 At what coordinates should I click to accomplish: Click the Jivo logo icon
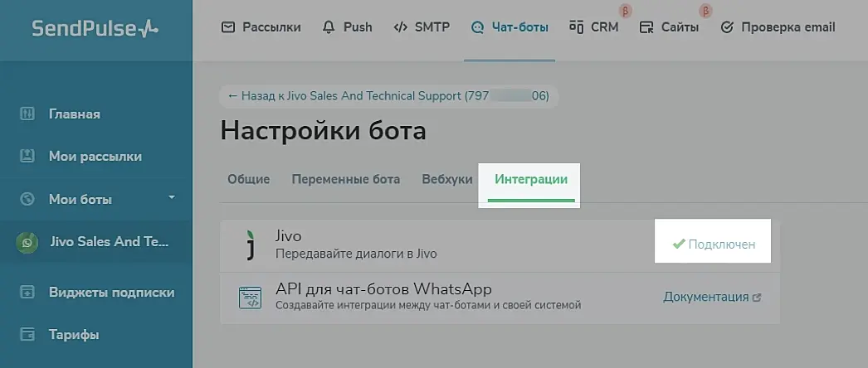tap(251, 245)
